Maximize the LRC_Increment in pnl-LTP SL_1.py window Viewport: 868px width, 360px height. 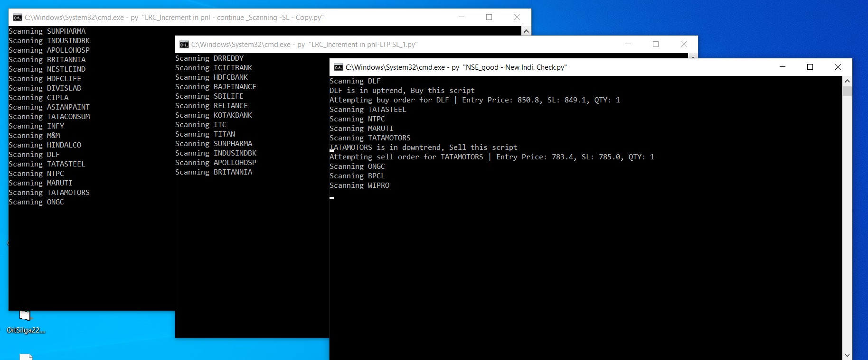[656, 44]
